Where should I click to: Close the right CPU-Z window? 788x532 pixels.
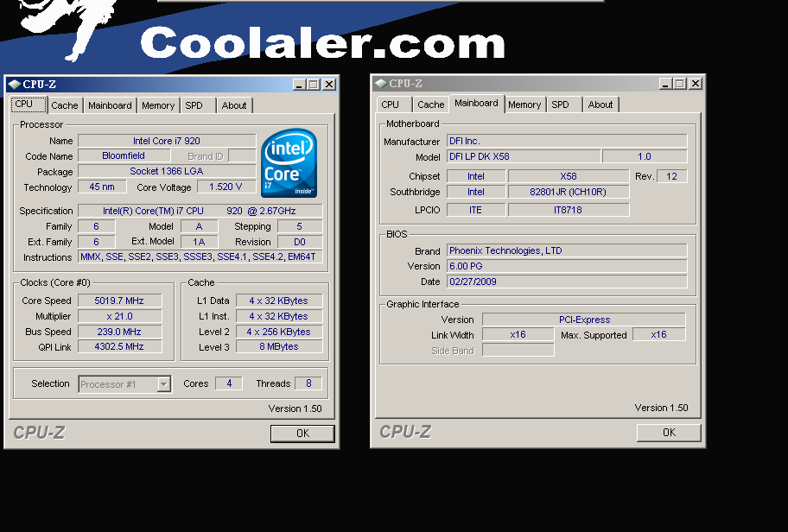(x=696, y=84)
